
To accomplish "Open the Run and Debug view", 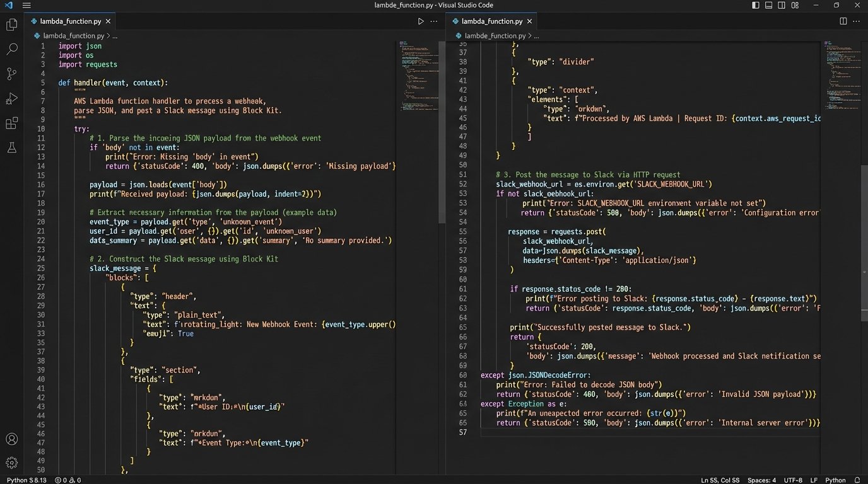I will point(11,98).
